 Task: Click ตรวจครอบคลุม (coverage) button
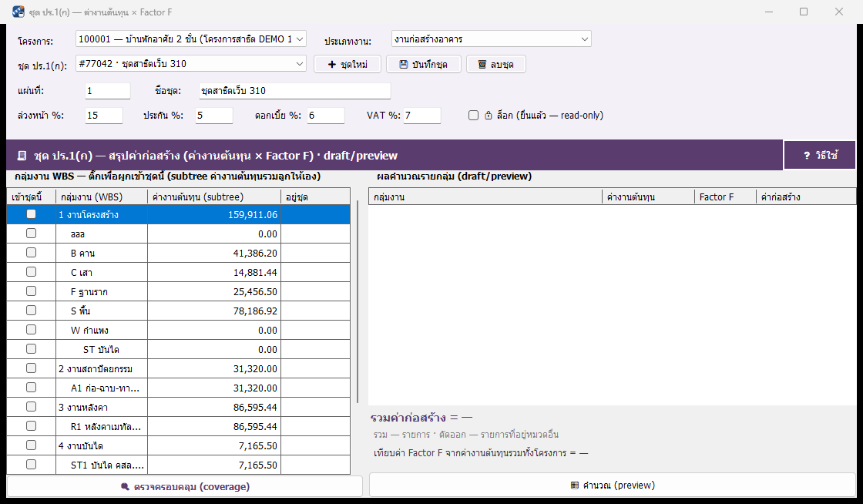[x=184, y=486]
